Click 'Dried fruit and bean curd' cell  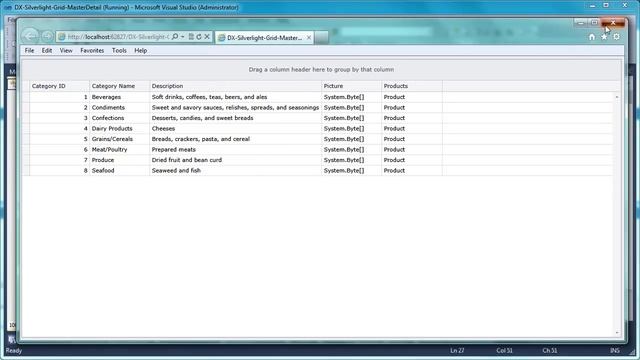coord(236,160)
